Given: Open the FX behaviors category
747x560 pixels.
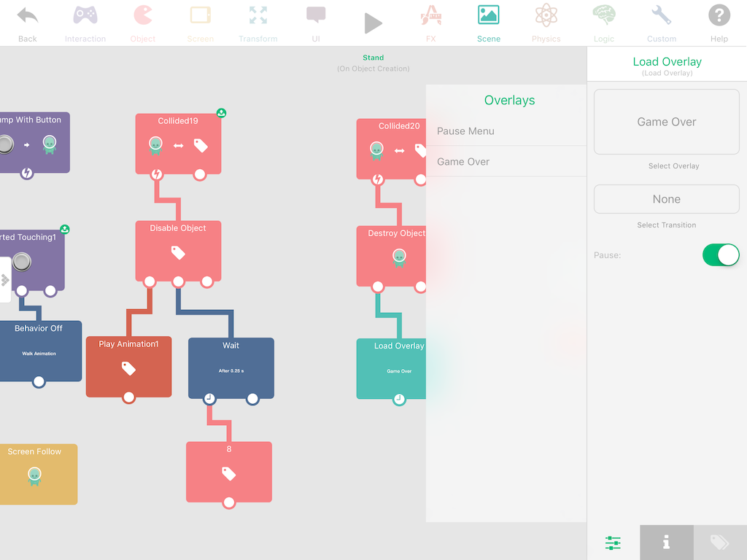Looking at the screenshot, I should pos(430,24).
